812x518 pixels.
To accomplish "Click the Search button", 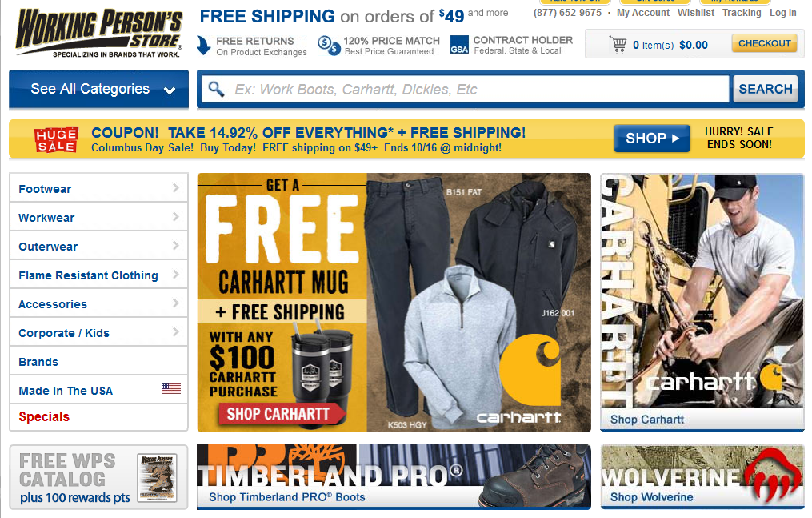I will pyautogui.click(x=766, y=89).
